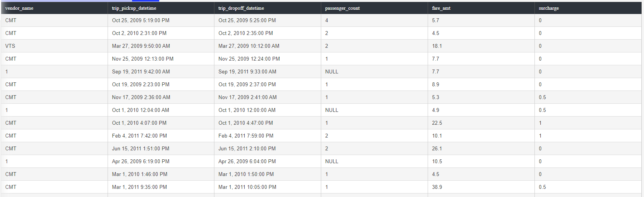Screen dimensions: 644x197
Task: Click the Mar 1, 2011 10:05:00 PM dropoff cell
Action: [268, 187]
